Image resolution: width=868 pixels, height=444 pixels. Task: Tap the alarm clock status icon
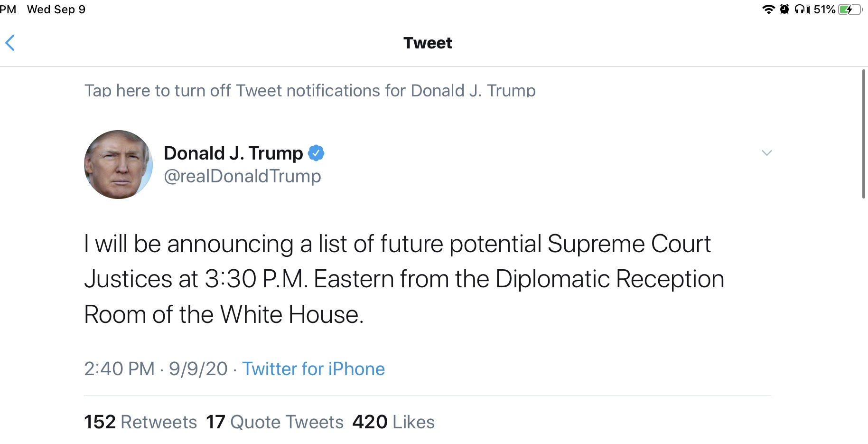click(784, 9)
